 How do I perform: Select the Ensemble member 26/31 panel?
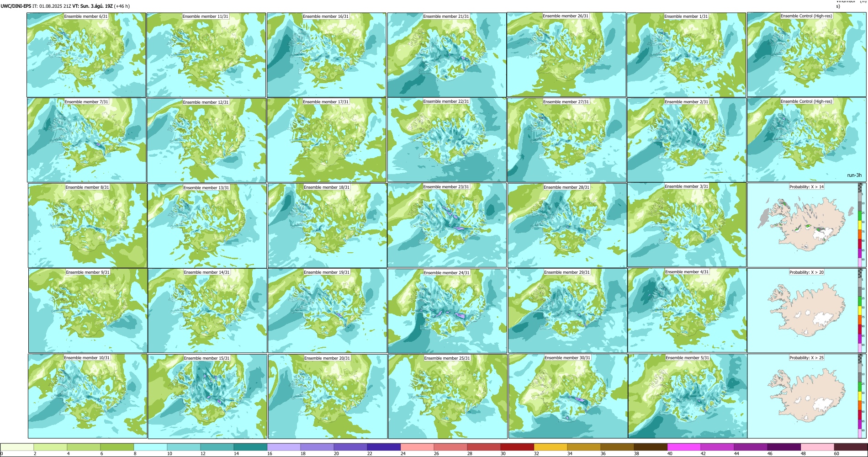[x=566, y=54]
